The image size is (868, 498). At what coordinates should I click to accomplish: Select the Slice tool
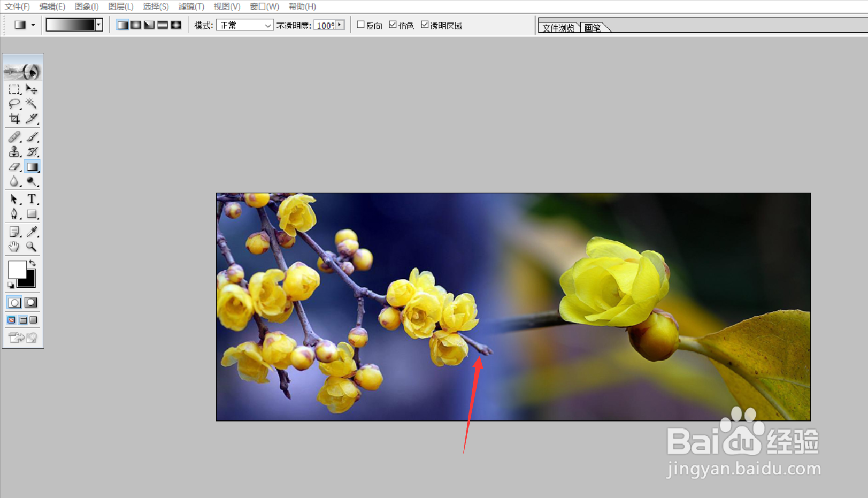32,118
